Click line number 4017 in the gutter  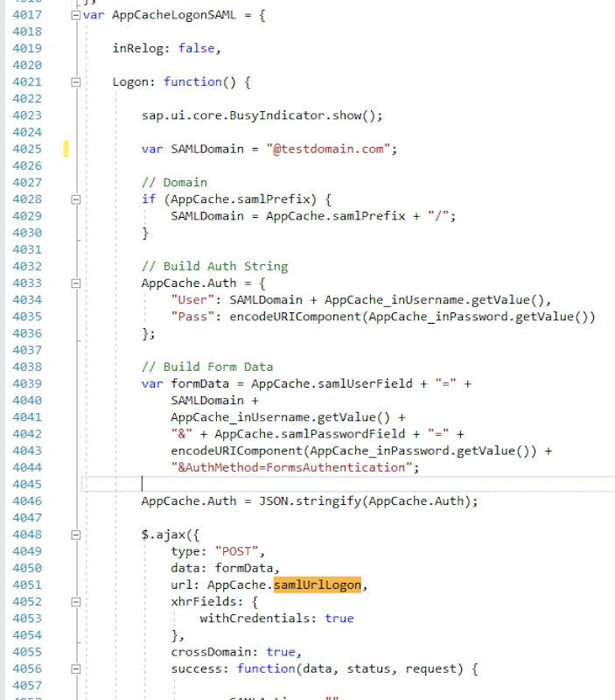click(27, 15)
